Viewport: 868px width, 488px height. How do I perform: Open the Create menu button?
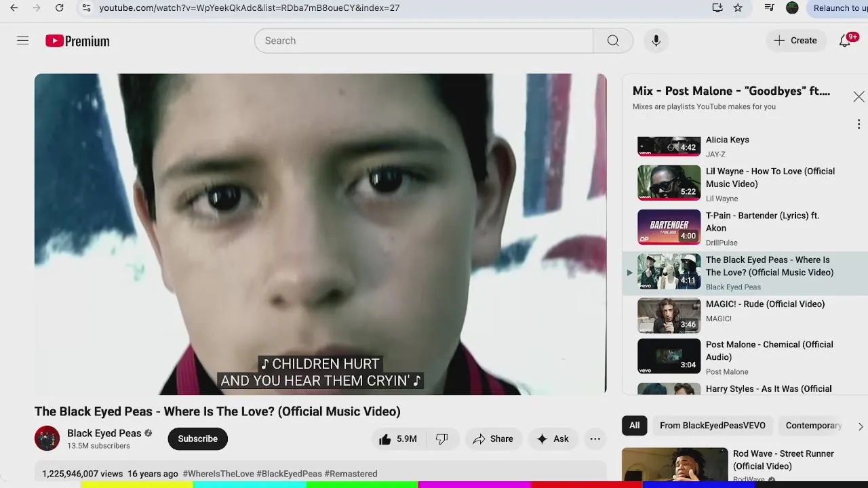pyautogui.click(x=795, y=41)
